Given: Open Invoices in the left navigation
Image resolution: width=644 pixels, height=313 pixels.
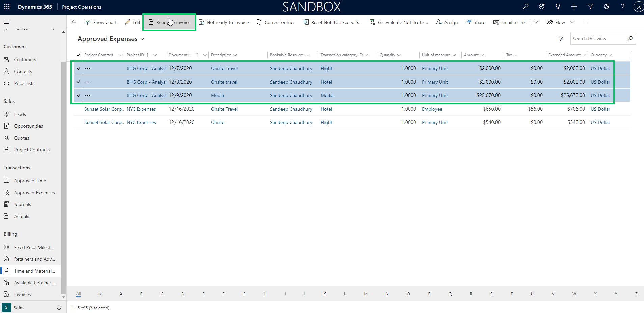Looking at the screenshot, I should [22, 294].
